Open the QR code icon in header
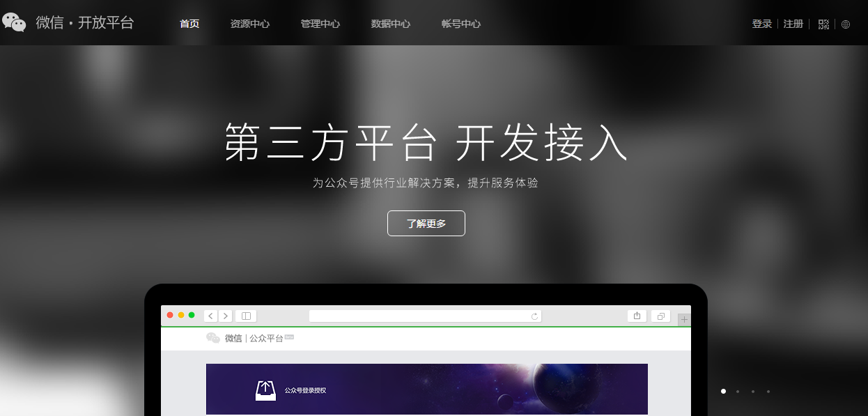868x416 pixels. click(823, 24)
